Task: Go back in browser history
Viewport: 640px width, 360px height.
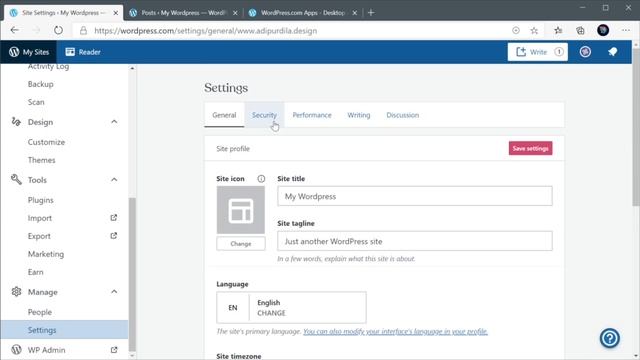Action: pyautogui.click(x=15, y=30)
